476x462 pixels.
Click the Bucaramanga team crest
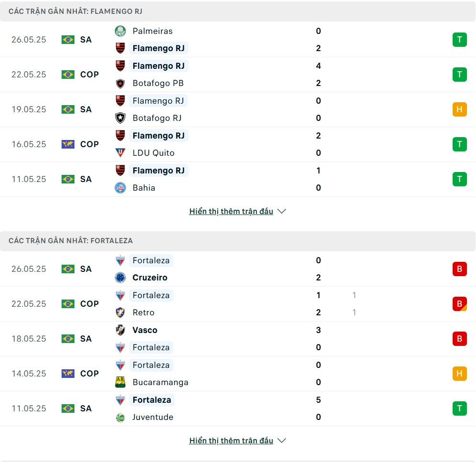click(x=120, y=382)
